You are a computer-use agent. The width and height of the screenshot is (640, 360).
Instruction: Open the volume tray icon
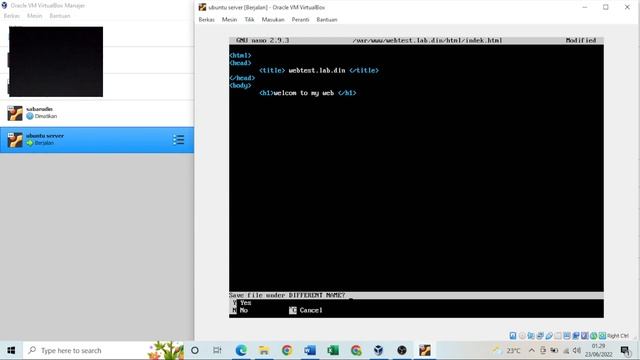pyautogui.click(x=577, y=350)
